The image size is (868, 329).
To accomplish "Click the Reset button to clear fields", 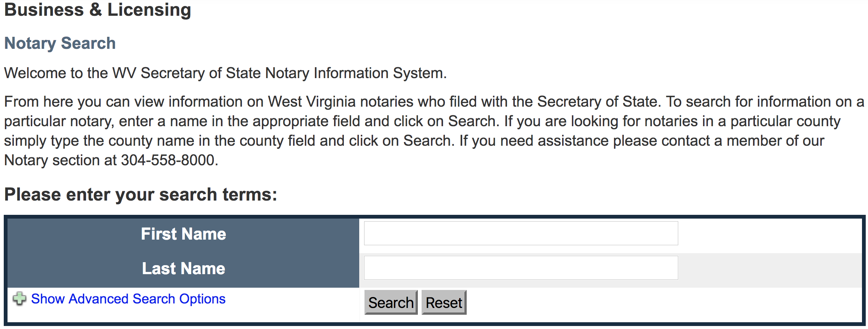I will pos(444,302).
